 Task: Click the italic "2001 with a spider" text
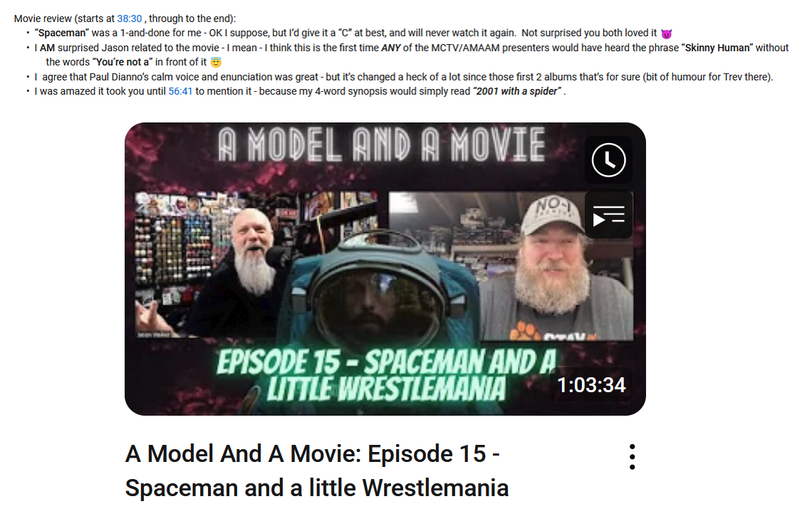pos(517,91)
